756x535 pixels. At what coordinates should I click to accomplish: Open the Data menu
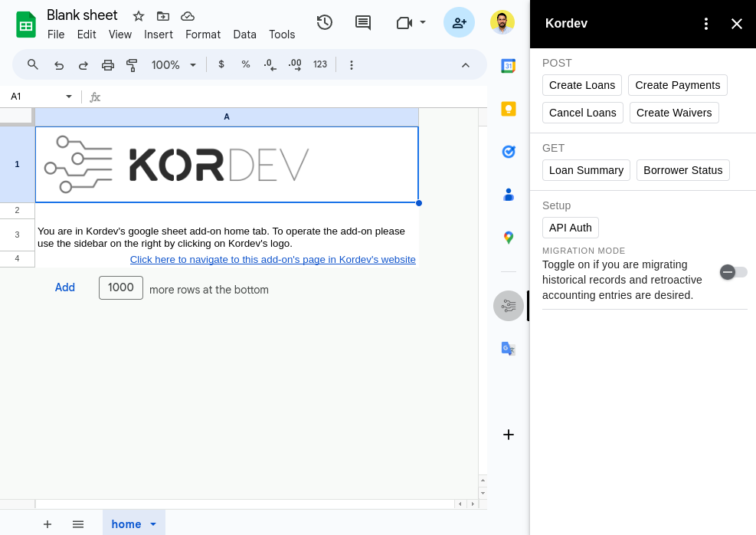(245, 34)
